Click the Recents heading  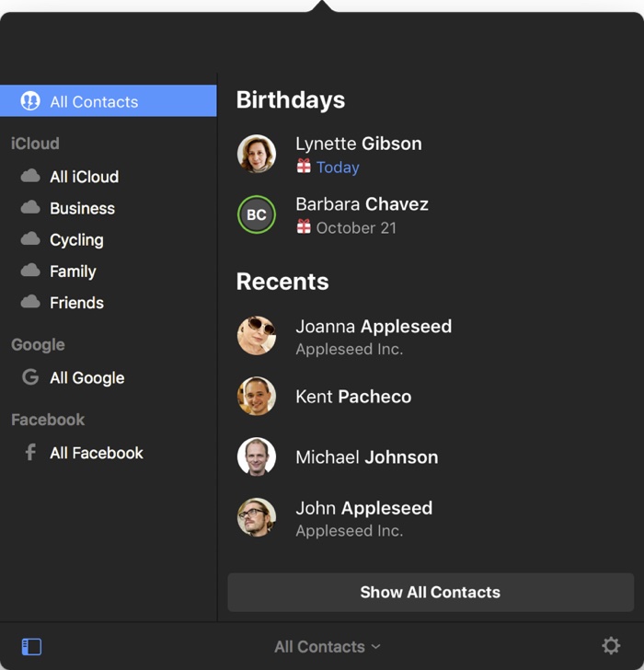282,282
